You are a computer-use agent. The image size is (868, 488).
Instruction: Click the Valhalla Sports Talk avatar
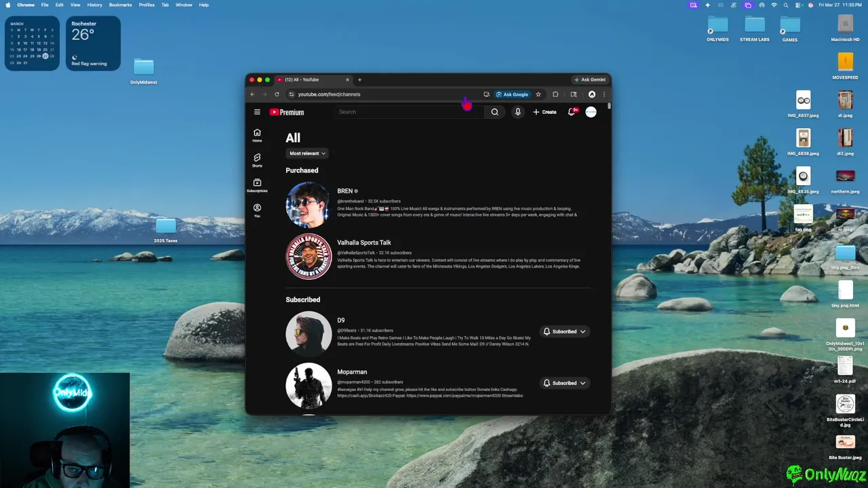pyautogui.click(x=309, y=256)
